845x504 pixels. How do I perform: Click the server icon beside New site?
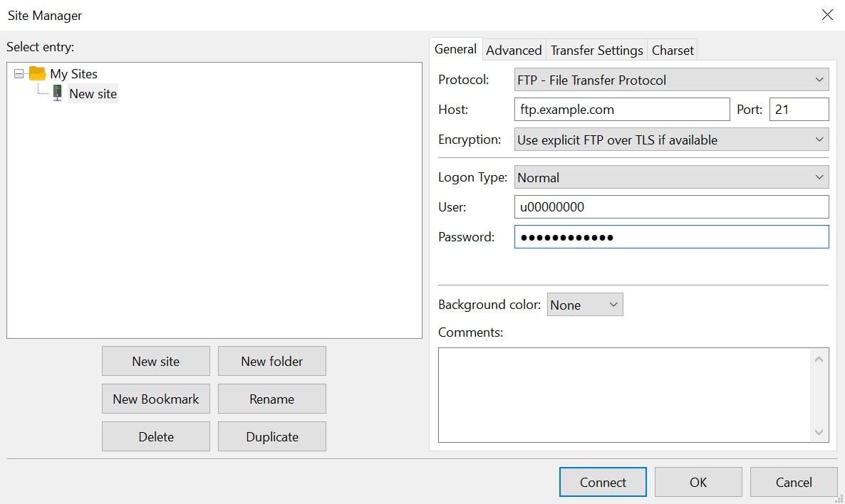tap(57, 93)
